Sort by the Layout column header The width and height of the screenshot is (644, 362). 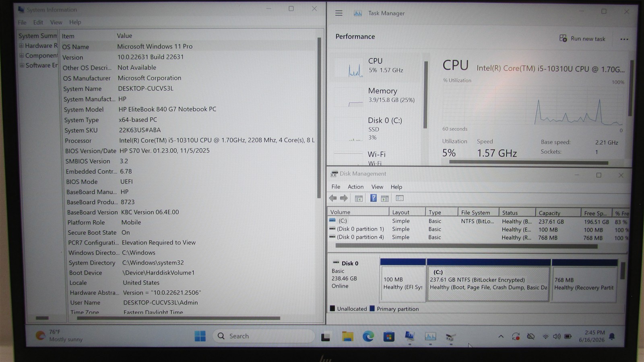407,212
